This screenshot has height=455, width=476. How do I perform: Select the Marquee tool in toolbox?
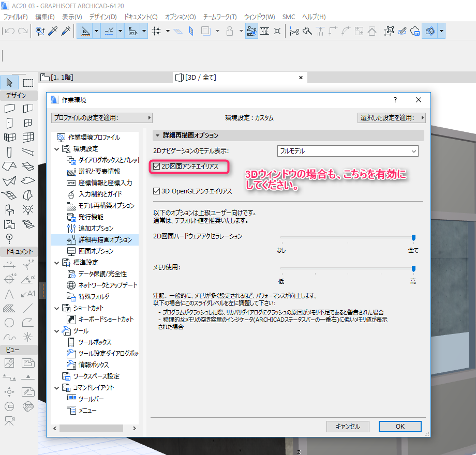(x=28, y=83)
